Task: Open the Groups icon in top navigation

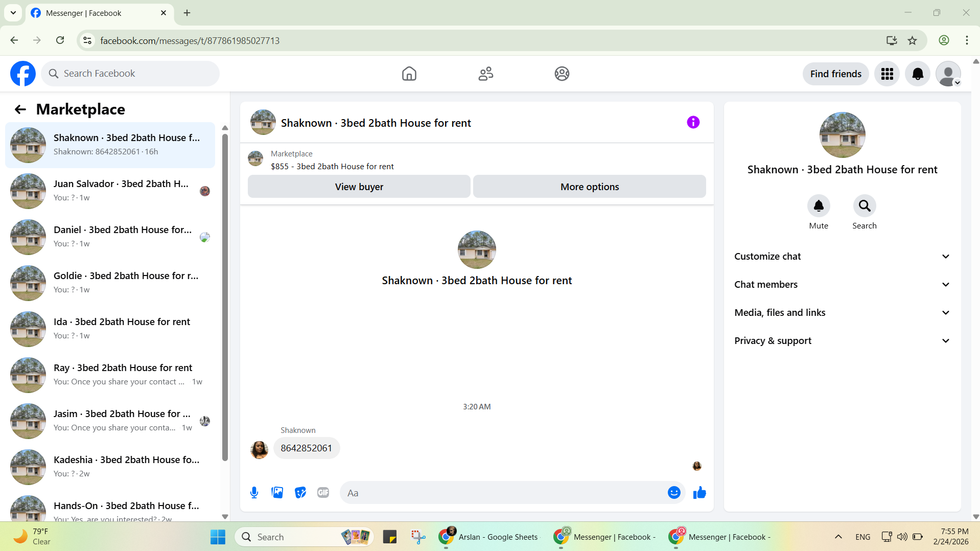Action: [x=562, y=74]
